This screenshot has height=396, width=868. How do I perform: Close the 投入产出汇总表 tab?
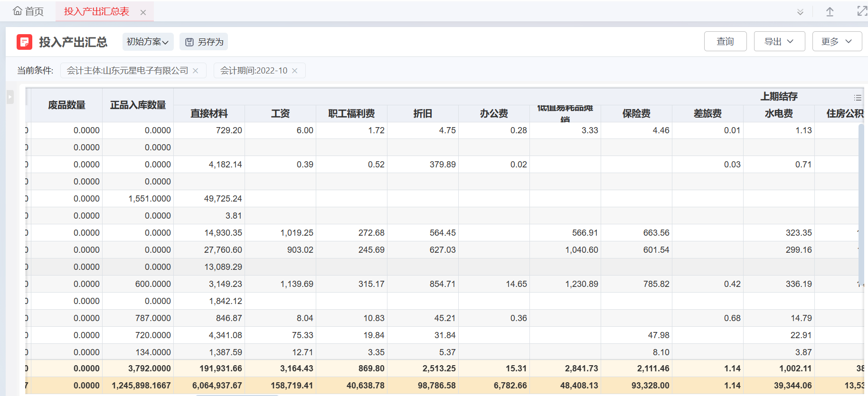coord(143,12)
